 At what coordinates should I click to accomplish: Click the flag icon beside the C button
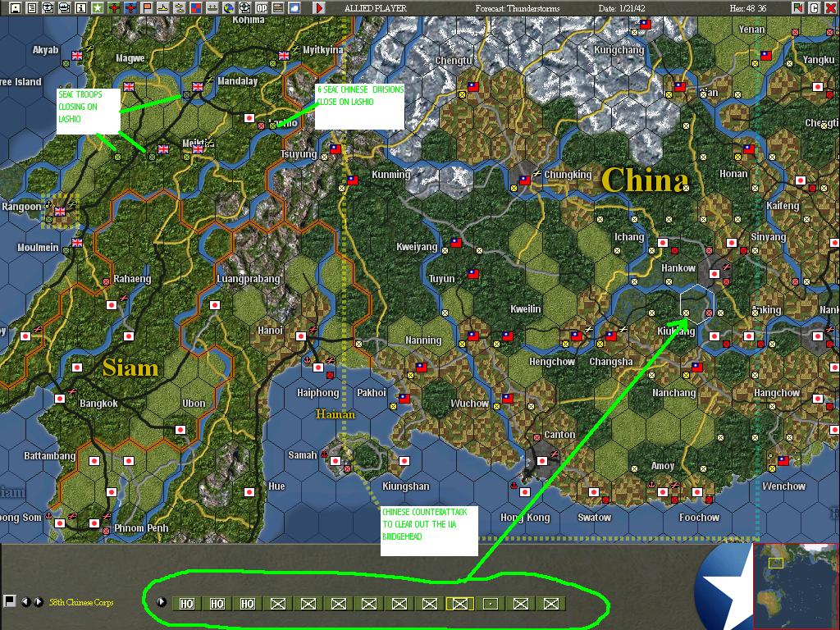click(x=797, y=8)
